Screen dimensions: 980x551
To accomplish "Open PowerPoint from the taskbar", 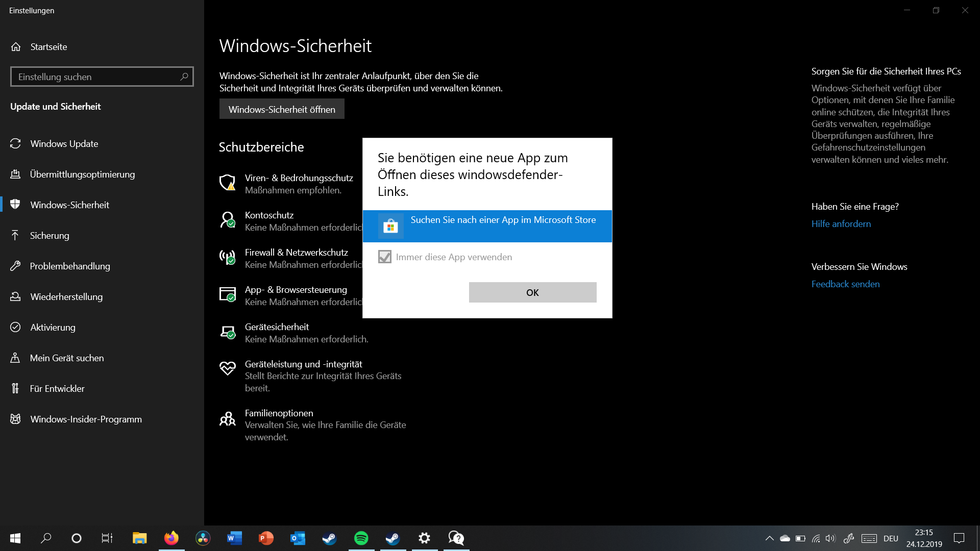I will tap(266, 538).
